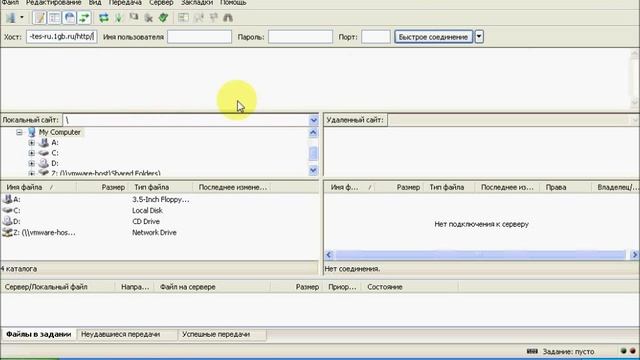Screen dimensions: 640x360
Task: Click the queue status icon beside Задание: пусто
Action: pyautogui.click(x=532, y=351)
